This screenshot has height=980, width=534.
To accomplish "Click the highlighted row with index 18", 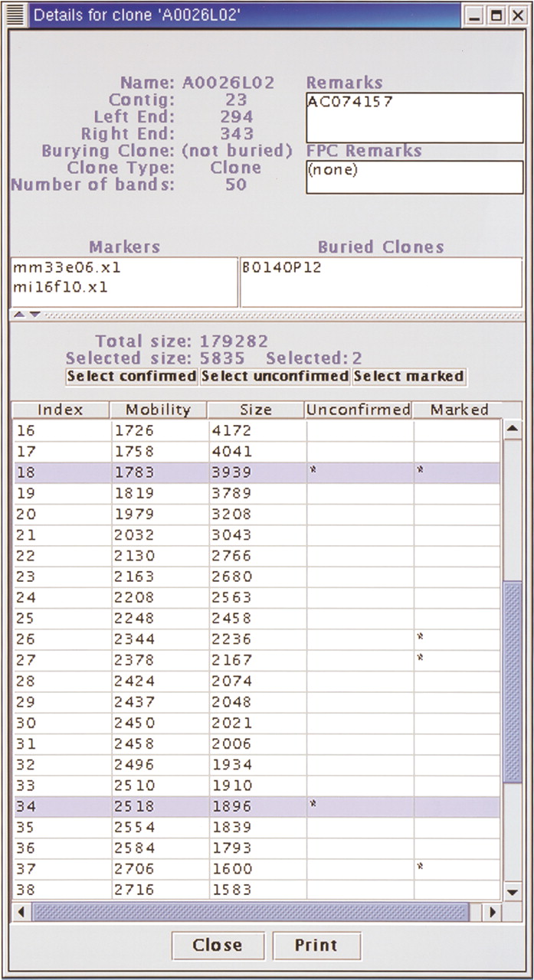I will point(257,472).
